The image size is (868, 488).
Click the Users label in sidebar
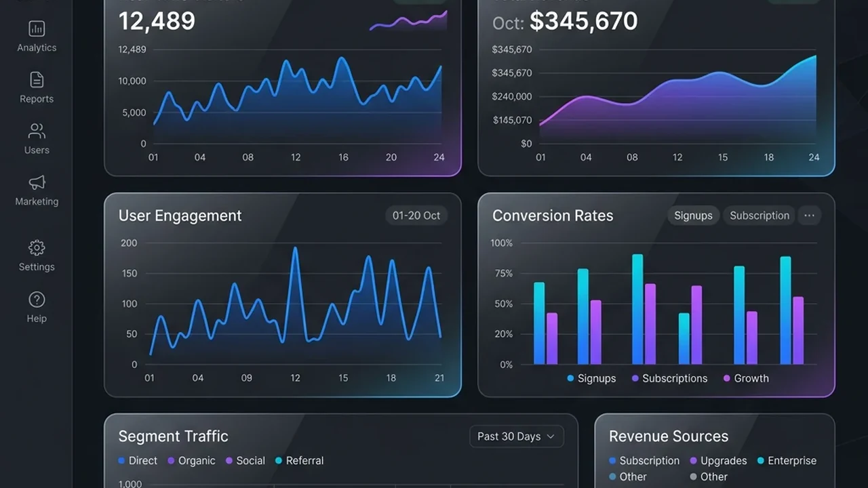[37, 150]
